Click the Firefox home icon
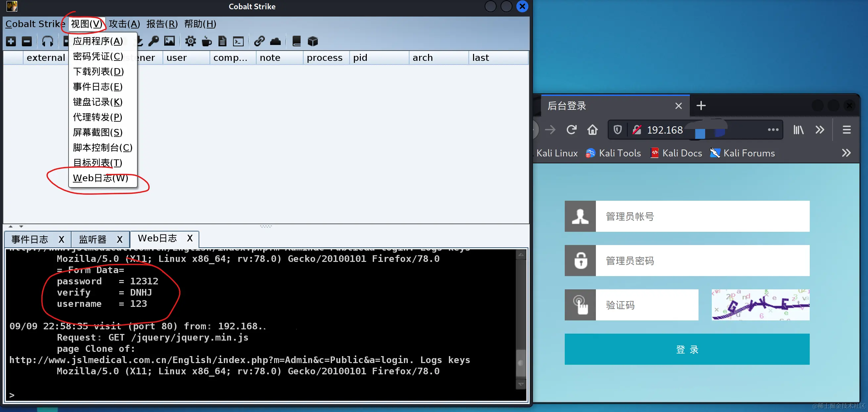The width and height of the screenshot is (868, 412). 592,130
